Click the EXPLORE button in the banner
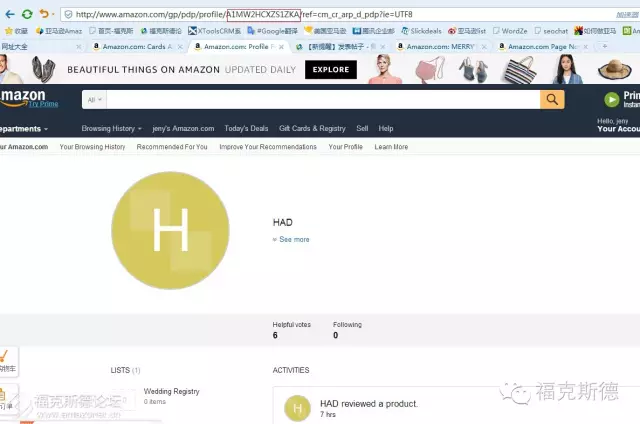This screenshot has height=424, width=640. click(331, 70)
